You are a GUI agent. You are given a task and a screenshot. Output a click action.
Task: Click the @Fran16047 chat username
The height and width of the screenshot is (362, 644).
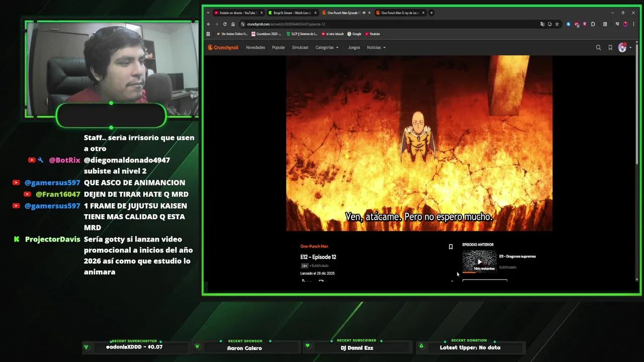pyautogui.click(x=58, y=194)
